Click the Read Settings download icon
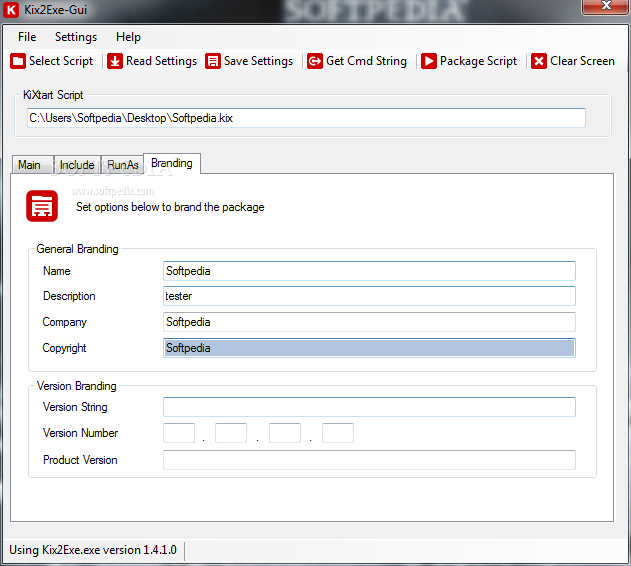631x566 pixels. tap(115, 61)
